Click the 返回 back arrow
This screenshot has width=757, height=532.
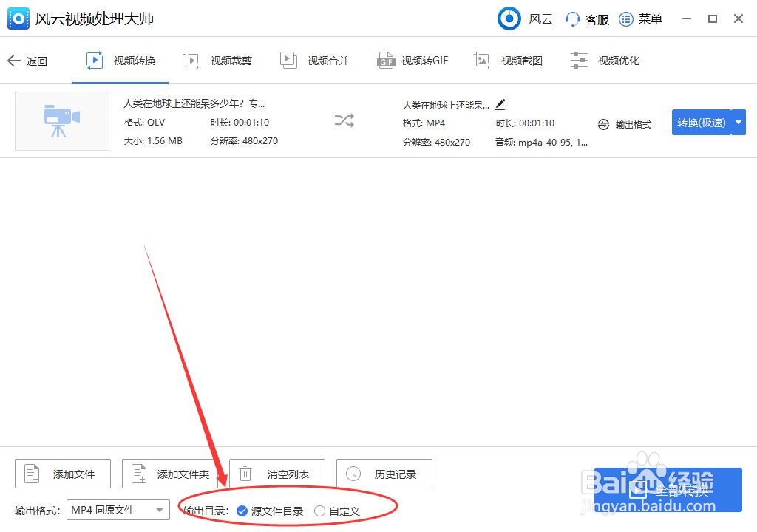14,61
